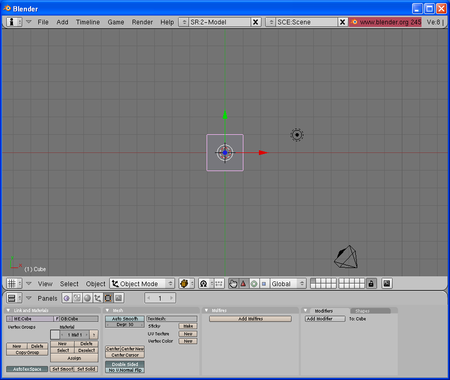Open the Timeline menu
The image size is (450, 380).
tap(88, 22)
